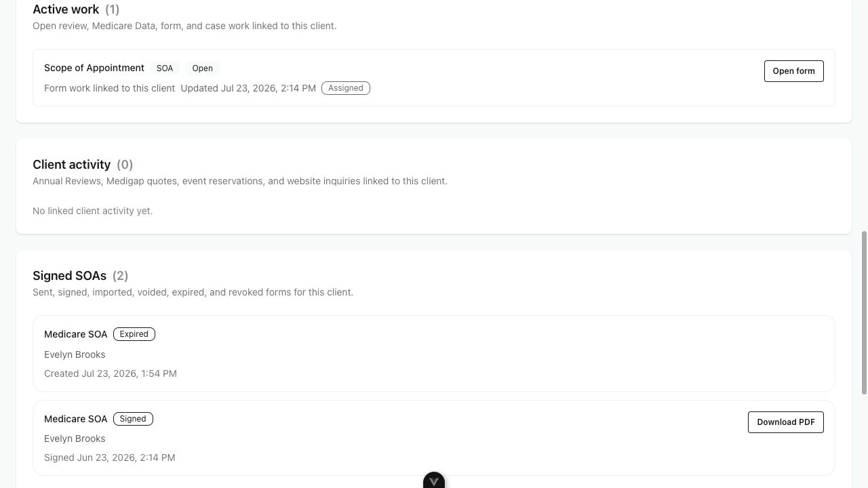
Task: Select the Assigned status badge
Action: [346, 88]
